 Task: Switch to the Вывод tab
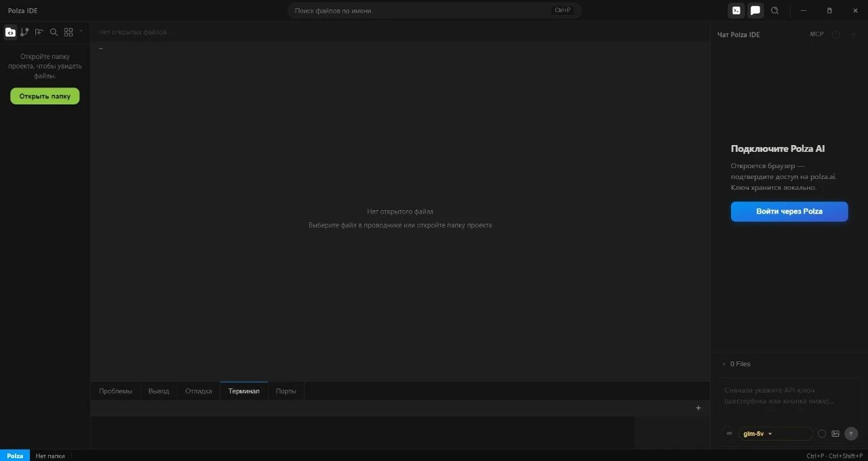click(159, 391)
